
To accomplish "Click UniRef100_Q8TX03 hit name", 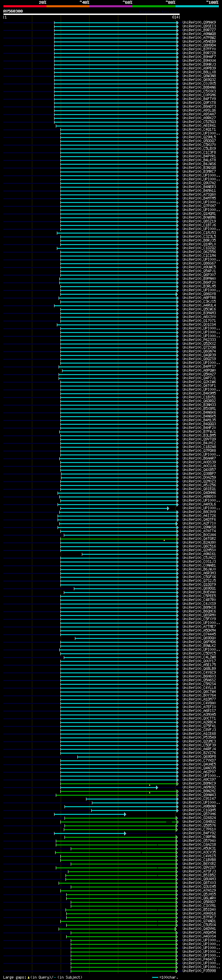I will 199,883.
